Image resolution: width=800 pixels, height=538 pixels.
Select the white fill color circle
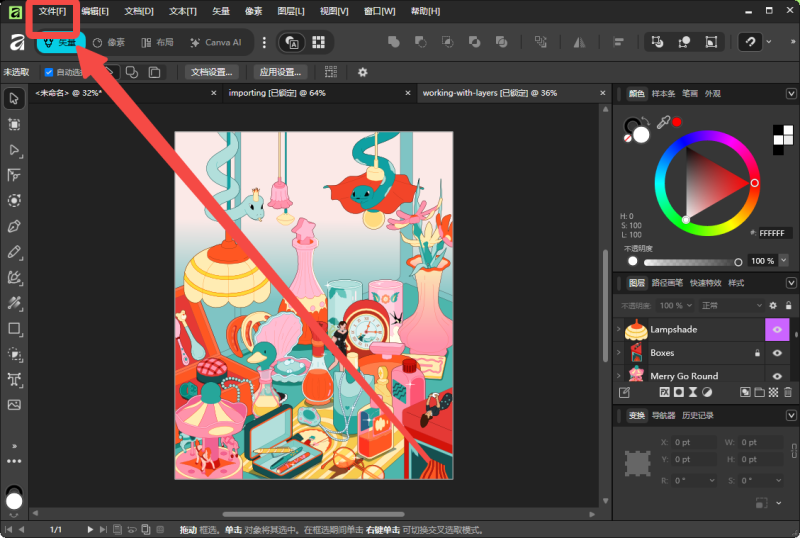(x=641, y=135)
